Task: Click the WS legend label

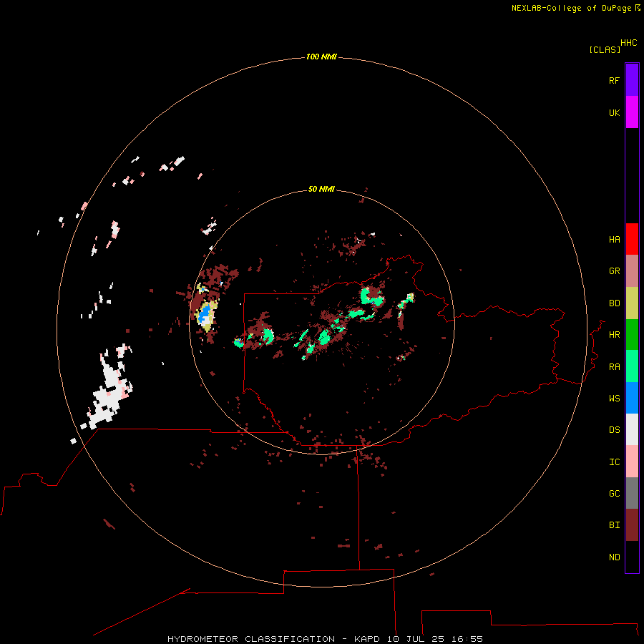Action: point(614,399)
